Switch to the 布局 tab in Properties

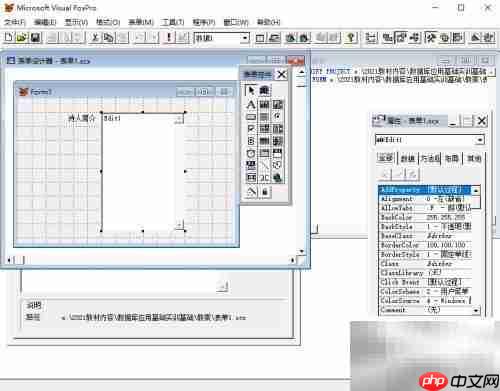(x=452, y=158)
